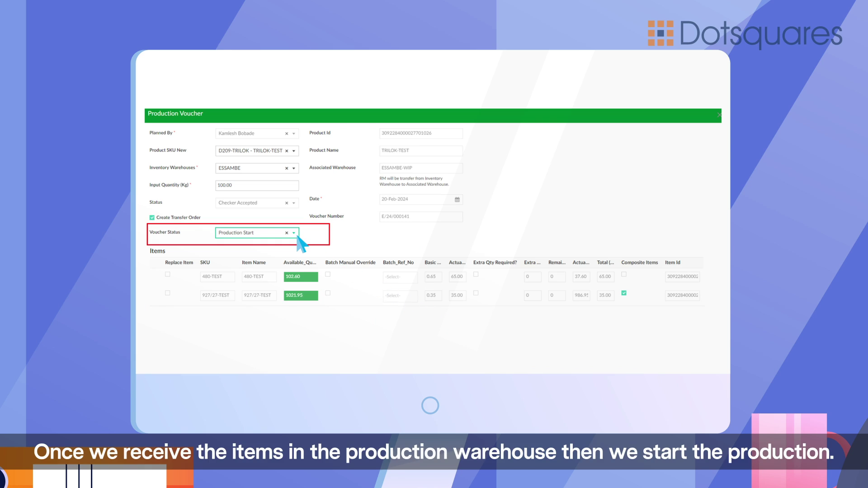Clear the Product SKU New value
Viewport: 868px width, 488px height.
point(286,150)
